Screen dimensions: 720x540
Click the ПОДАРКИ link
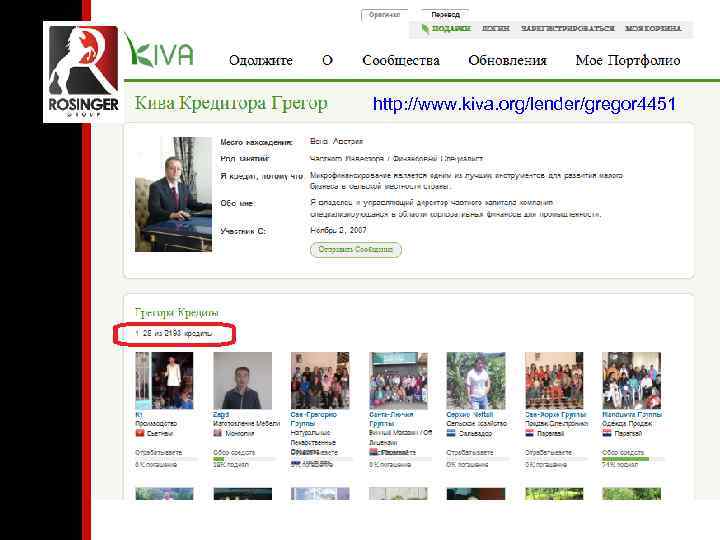[451, 28]
